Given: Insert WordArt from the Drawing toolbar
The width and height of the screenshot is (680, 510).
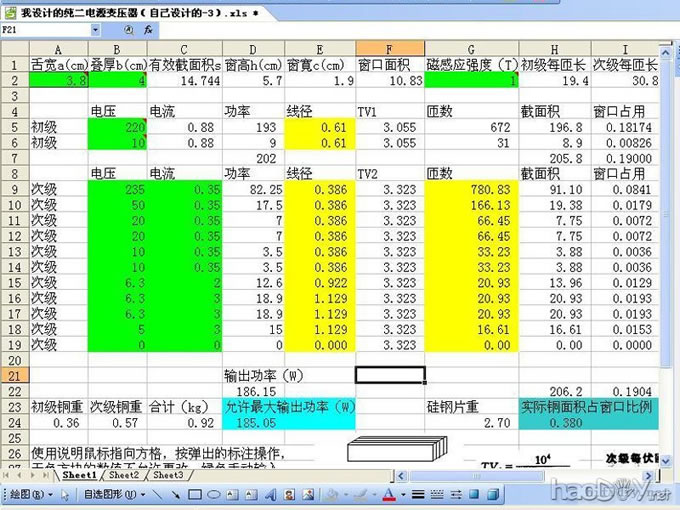Looking at the screenshot, I should tap(270, 495).
